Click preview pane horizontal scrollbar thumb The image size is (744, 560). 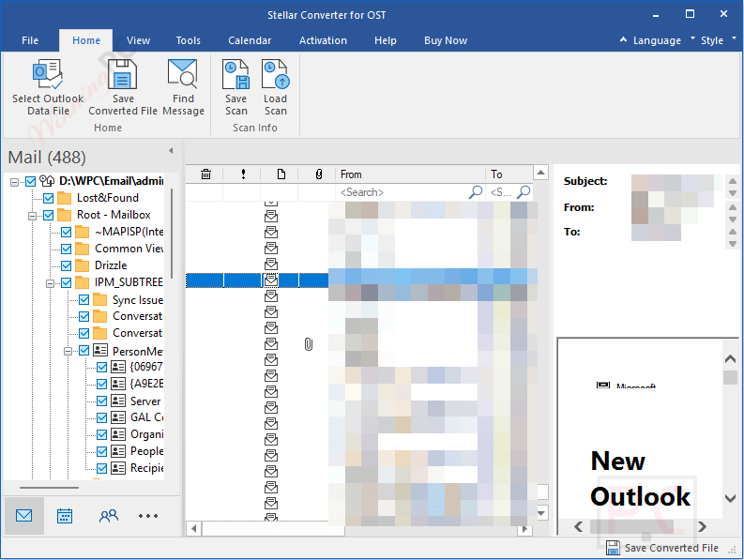[631, 526]
